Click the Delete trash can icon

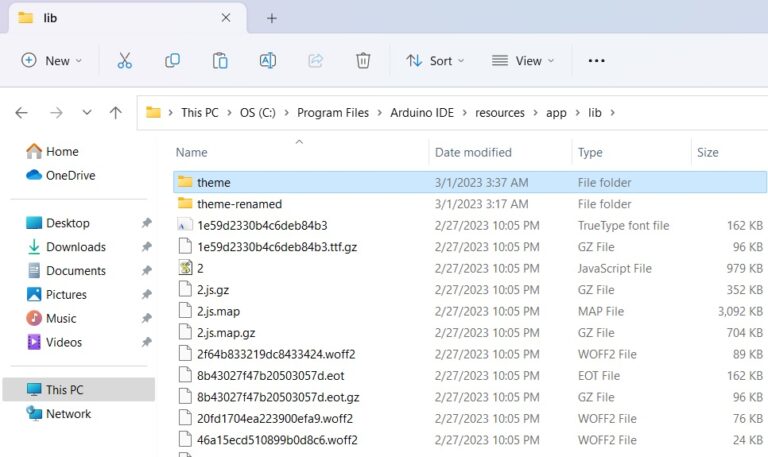click(x=363, y=61)
